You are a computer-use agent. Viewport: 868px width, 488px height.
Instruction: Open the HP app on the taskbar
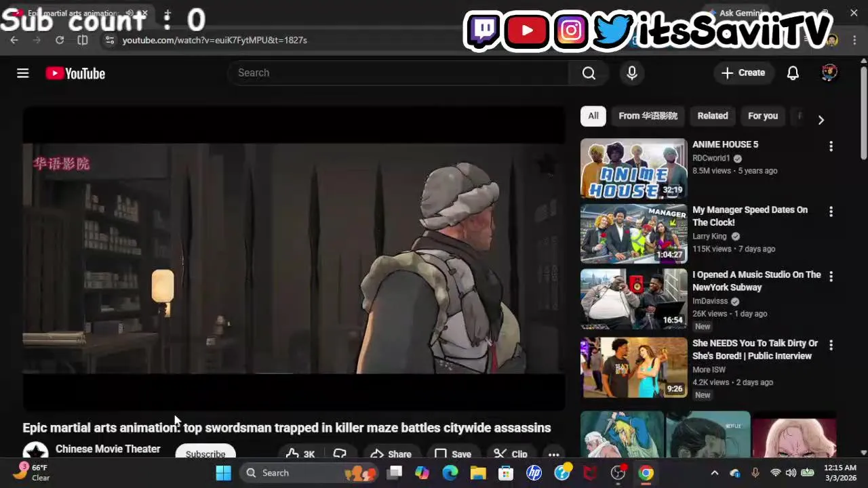pyautogui.click(x=534, y=473)
